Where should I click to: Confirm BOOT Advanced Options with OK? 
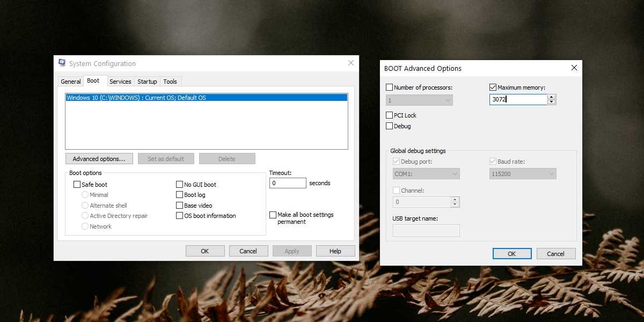click(512, 254)
